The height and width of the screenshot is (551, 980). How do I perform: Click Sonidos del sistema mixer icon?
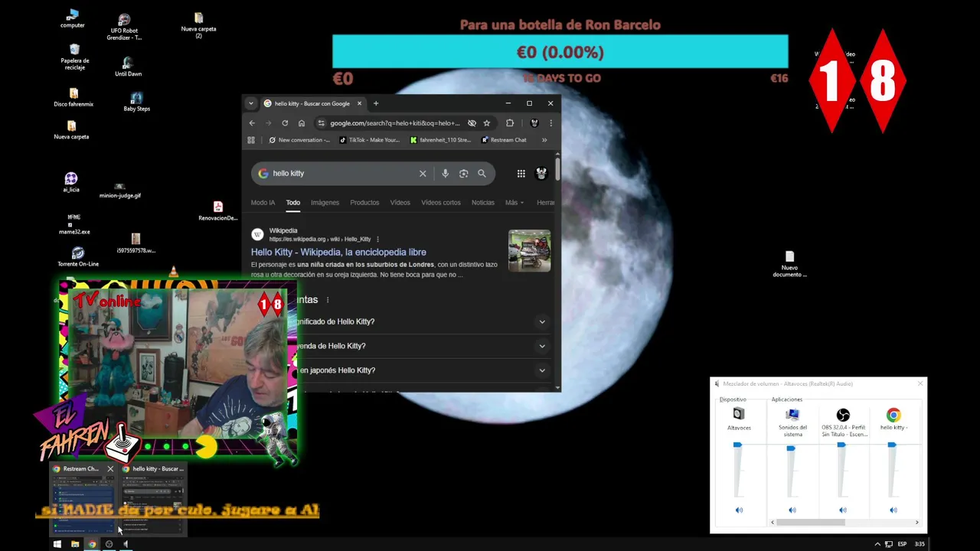(x=792, y=415)
